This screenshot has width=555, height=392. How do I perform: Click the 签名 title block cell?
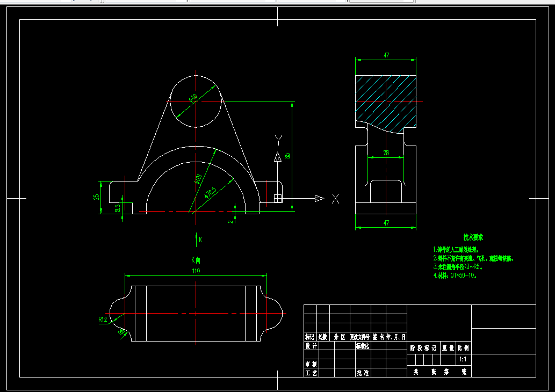pos(378,337)
